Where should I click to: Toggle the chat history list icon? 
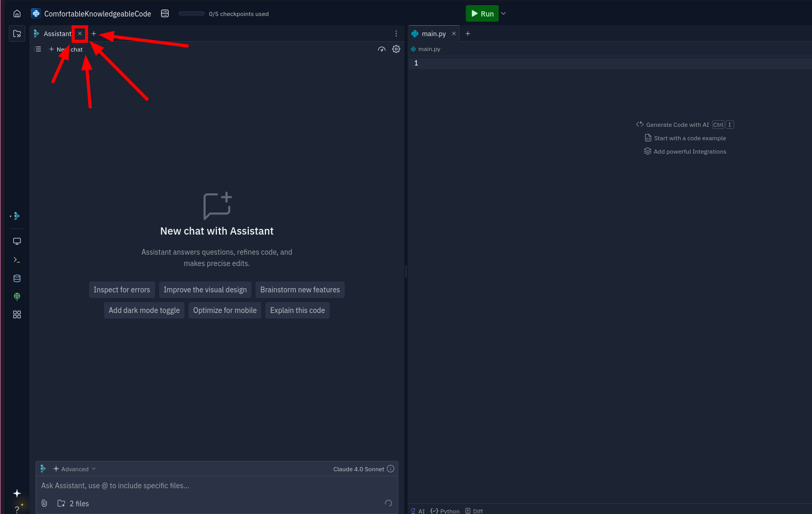(38, 49)
